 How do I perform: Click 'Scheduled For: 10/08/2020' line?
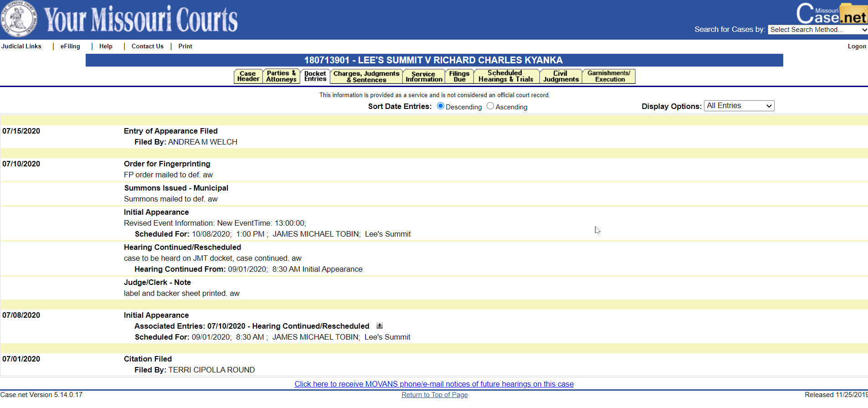(x=272, y=234)
